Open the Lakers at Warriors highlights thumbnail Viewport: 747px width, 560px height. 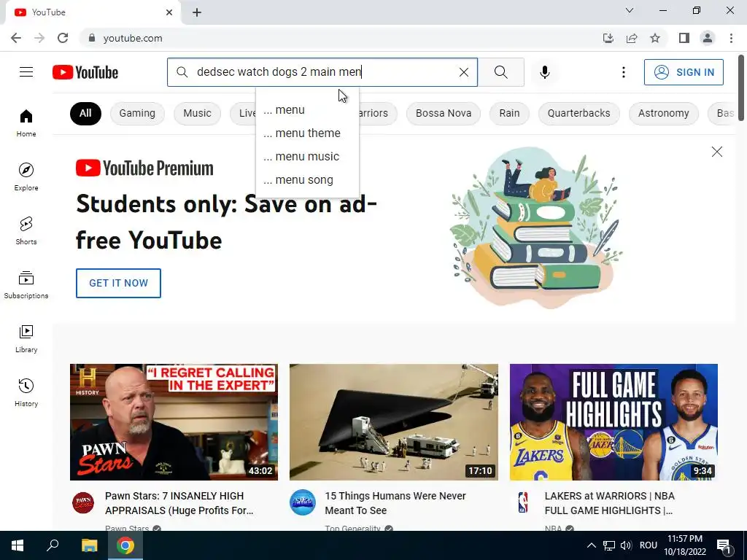point(614,422)
